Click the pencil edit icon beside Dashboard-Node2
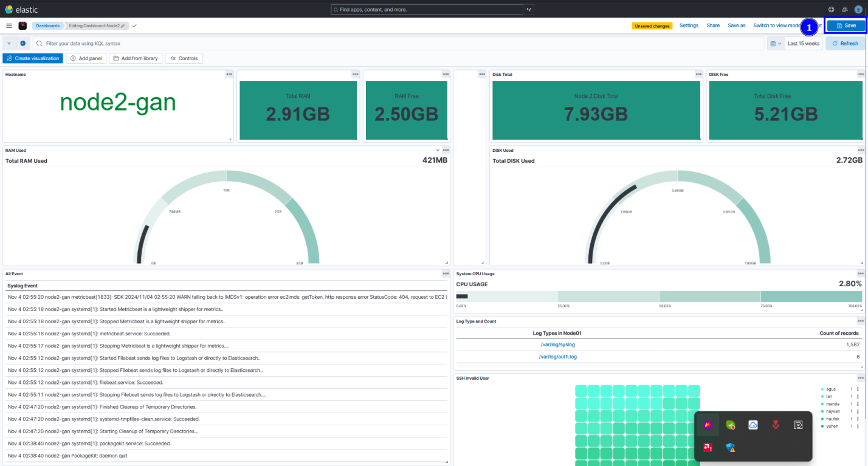Image resolution: width=868 pixels, height=466 pixels. (122, 26)
